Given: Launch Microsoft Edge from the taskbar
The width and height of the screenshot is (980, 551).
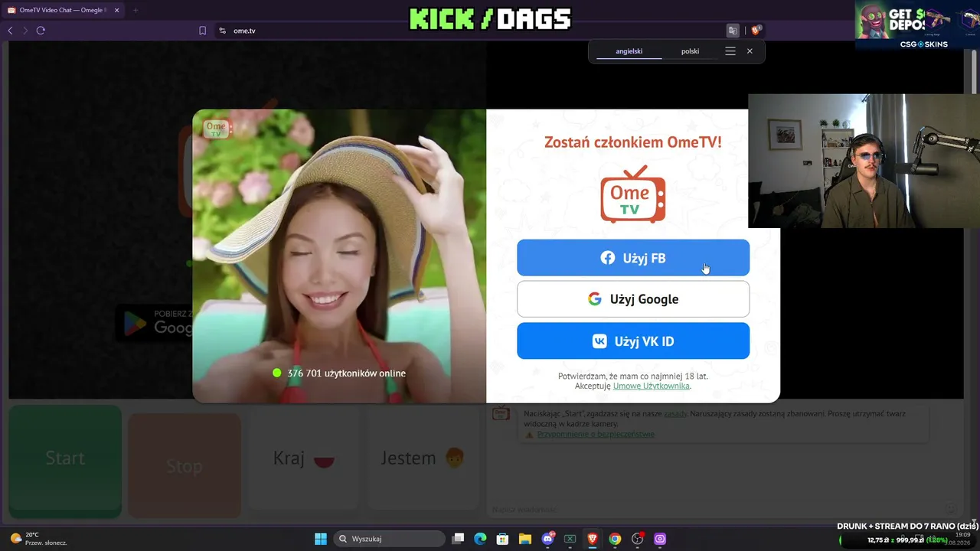Looking at the screenshot, I should point(480,539).
